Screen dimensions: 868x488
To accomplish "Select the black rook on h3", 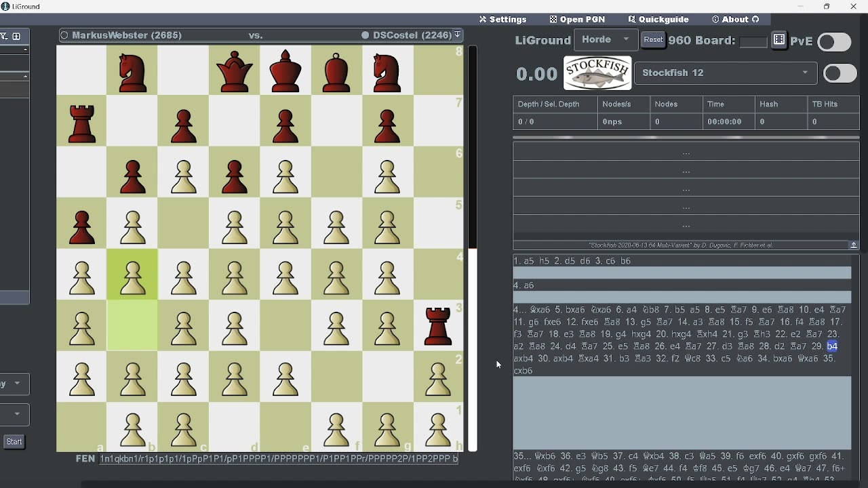I will [x=439, y=327].
